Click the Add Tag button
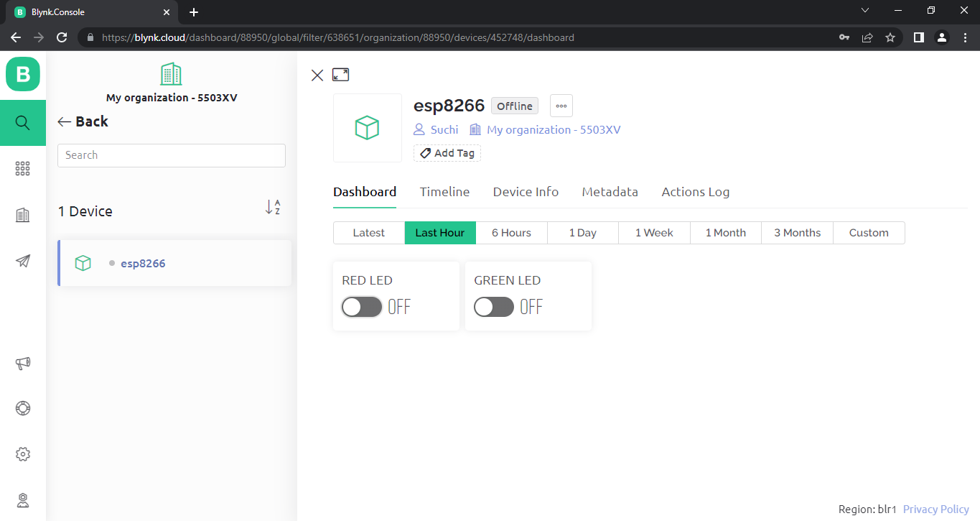This screenshot has width=980, height=521. pyautogui.click(x=447, y=153)
